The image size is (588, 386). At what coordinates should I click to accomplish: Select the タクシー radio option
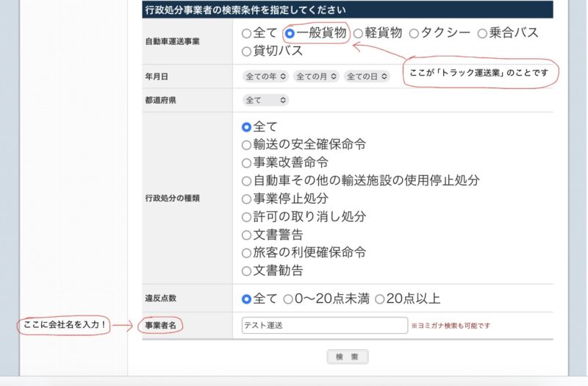(414, 33)
